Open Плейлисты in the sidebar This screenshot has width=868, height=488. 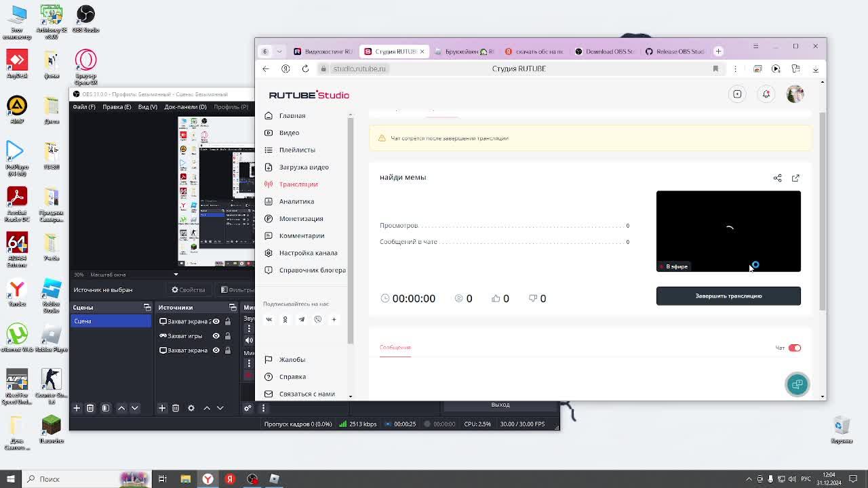(x=297, y=150)
